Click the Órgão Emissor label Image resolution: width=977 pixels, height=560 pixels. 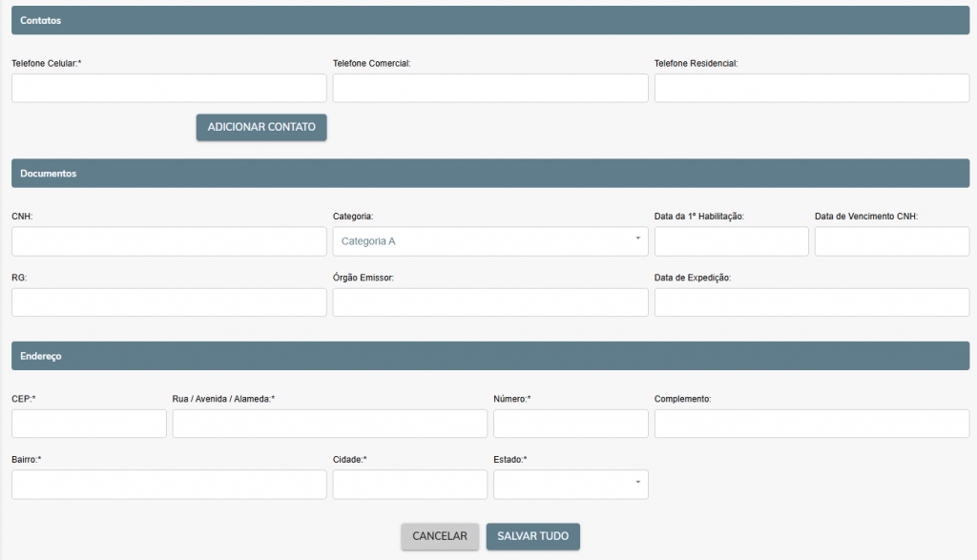364,278
